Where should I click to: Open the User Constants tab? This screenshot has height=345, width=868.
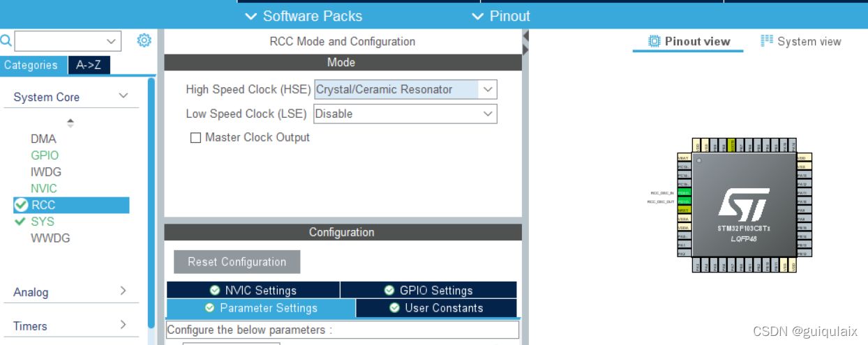click(x=436, y=308)
